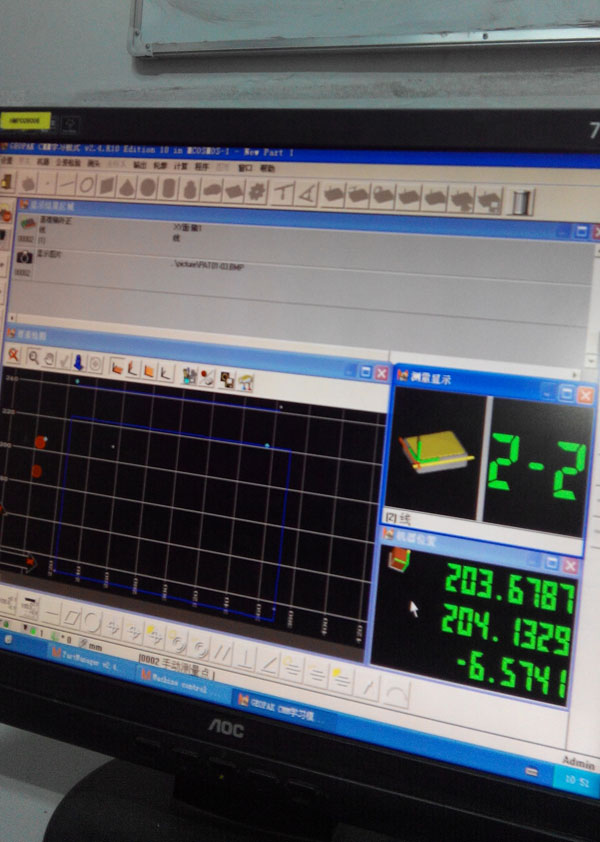Open the 帮助 menu
The width and height of the screenshot is (600, 842).
pos(267,169)
